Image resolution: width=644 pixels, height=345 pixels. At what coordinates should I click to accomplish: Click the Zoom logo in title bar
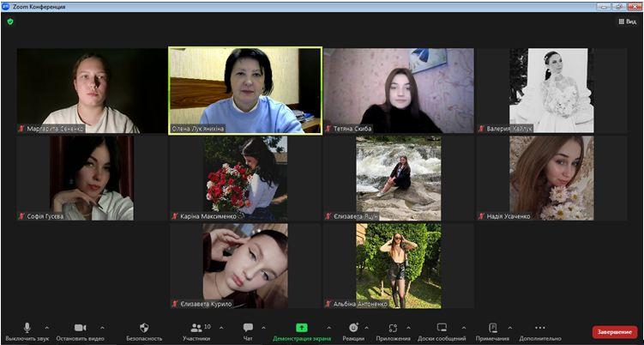point(6,7)
